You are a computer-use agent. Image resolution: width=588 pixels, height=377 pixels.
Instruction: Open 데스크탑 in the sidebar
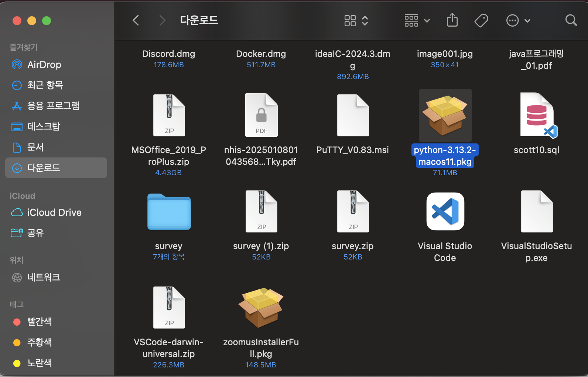click(56, 127)
